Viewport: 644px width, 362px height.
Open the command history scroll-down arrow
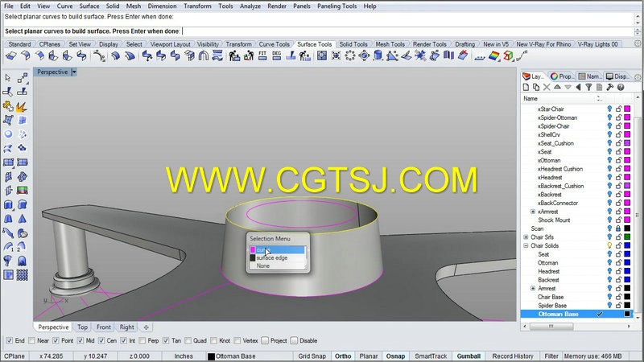638,23
